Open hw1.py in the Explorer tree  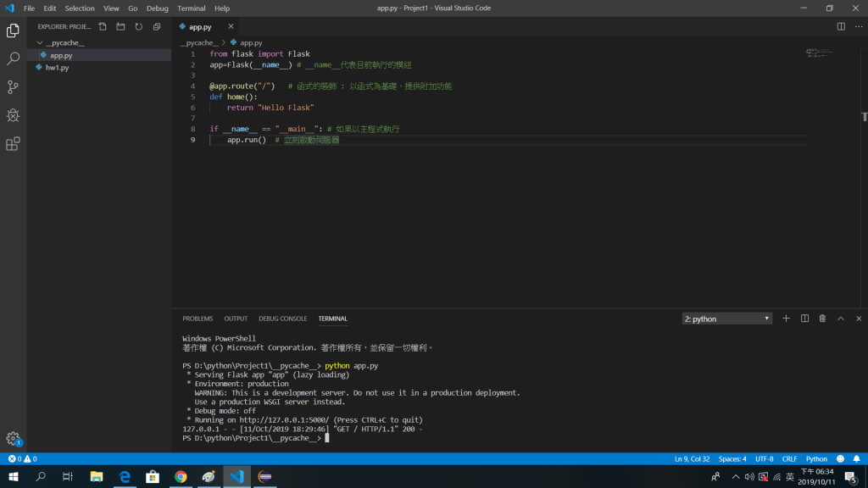point(57,68)
